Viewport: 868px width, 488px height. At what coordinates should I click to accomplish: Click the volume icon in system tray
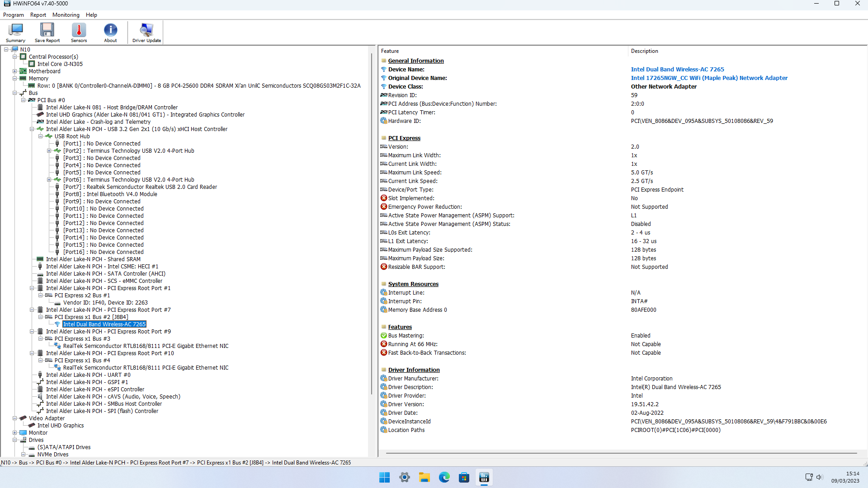pyautogui.click(x=819, y=477)
